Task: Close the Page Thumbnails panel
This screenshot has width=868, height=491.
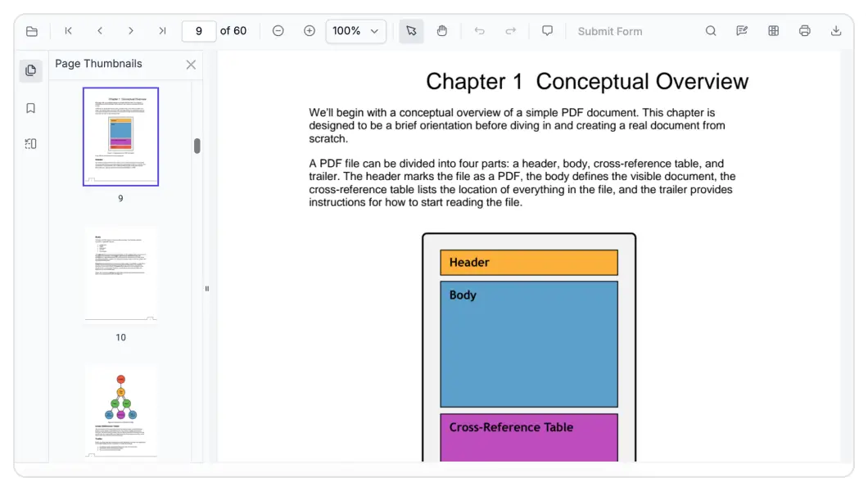Action: click(191, 64)
